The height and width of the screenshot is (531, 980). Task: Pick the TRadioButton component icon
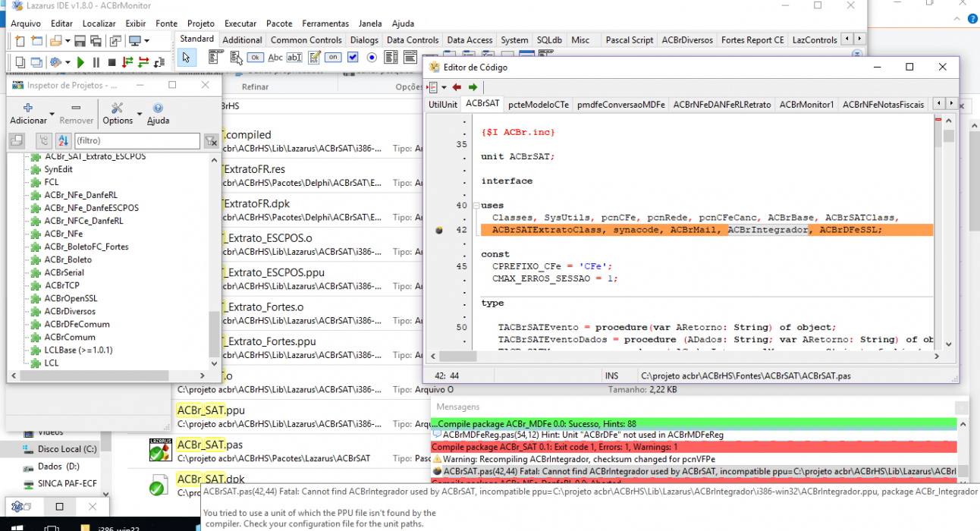pyautogui.click(x=372, y=58)
